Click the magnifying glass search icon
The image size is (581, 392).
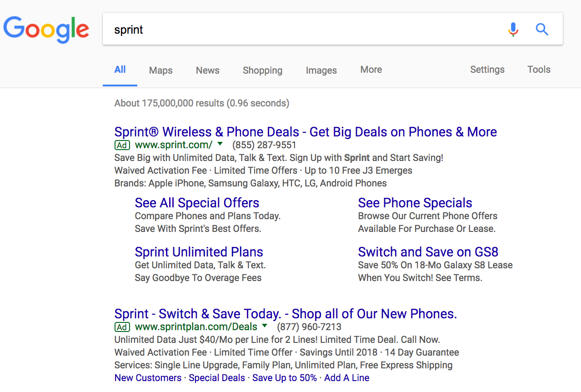(542, 29)
